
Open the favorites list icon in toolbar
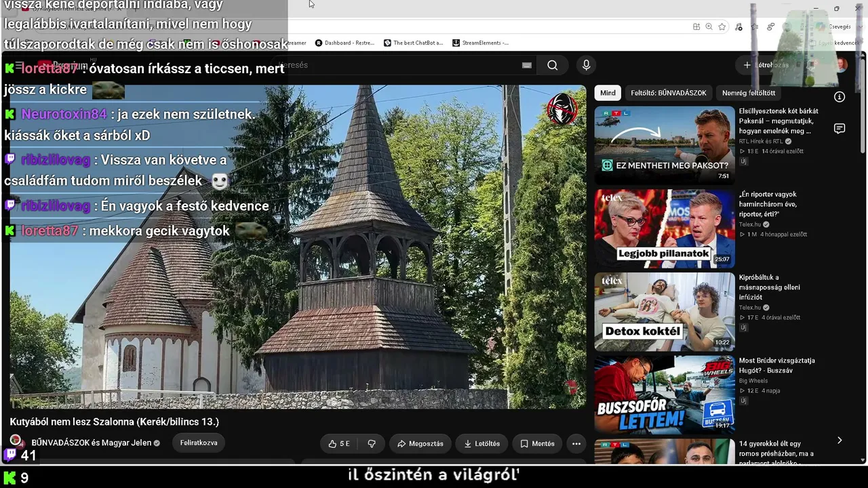[755, 26]
